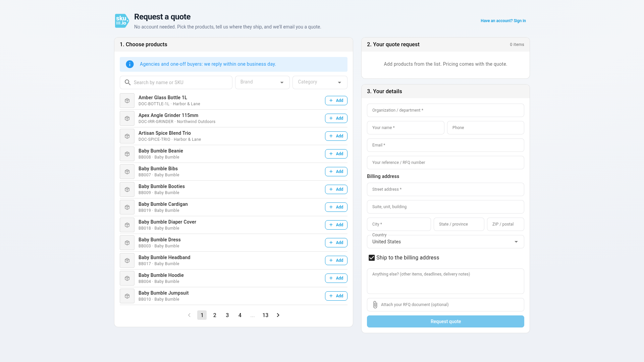Click the State / province field
The image size is (644, 362).
pyautogui.click(x=459, y=224)
